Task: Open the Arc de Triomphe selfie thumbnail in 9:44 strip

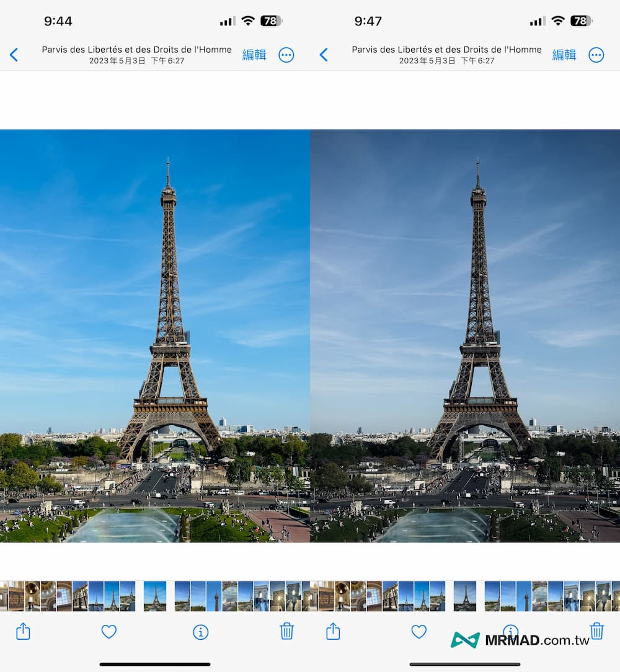Action: tap(262, 596)
